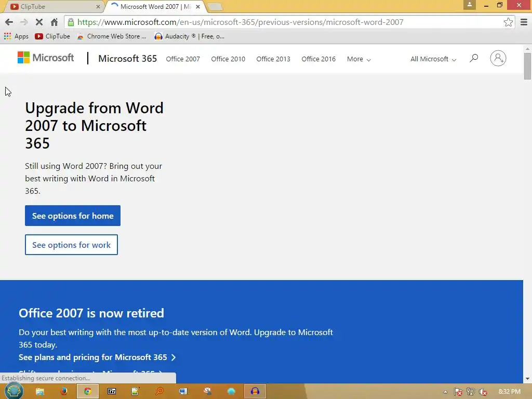
Task: Open the Windows Start button
Action: tap(14, 391)
